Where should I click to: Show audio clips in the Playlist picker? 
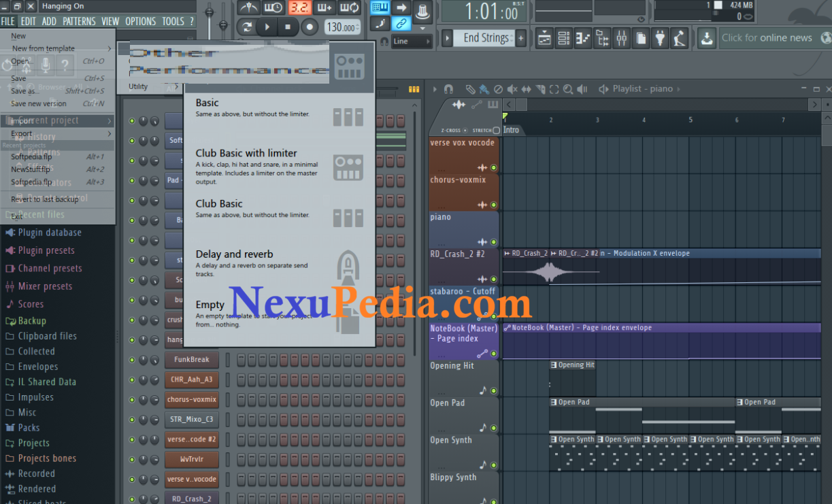(459, 104)
